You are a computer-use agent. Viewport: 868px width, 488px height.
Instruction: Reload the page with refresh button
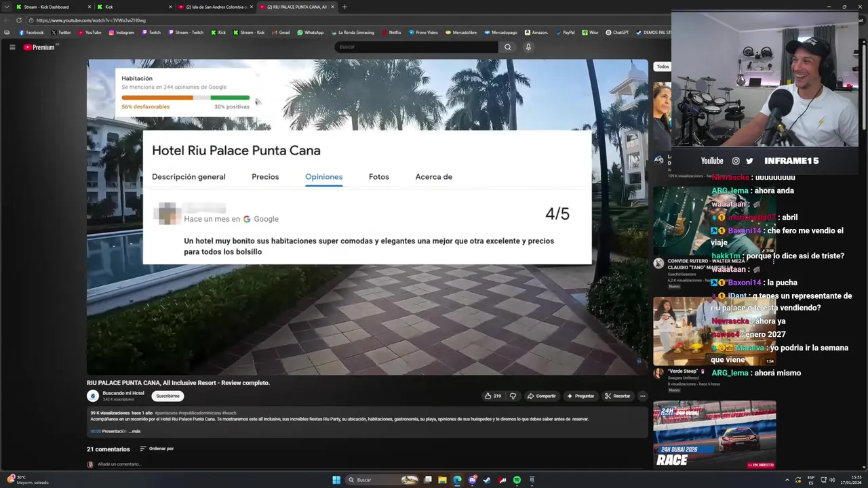pos(19,20)
